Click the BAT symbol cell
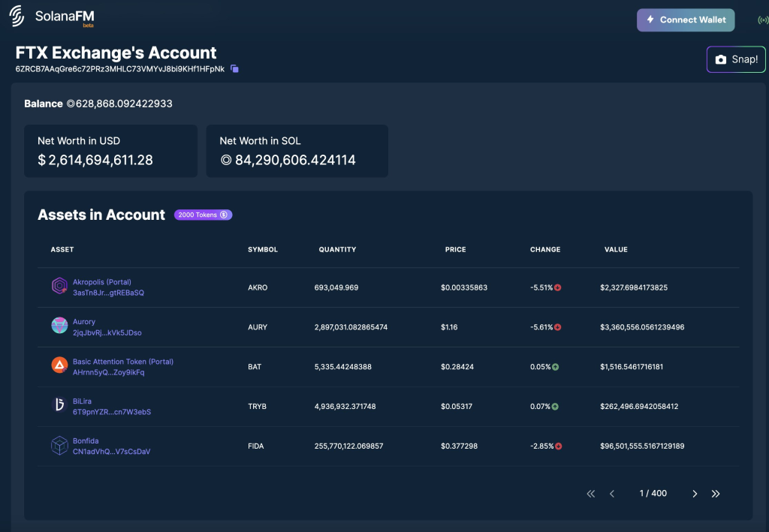Viewport: 769px width, 532px height. (255, 367)
